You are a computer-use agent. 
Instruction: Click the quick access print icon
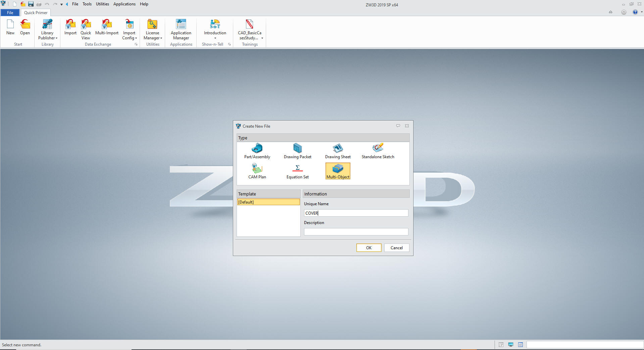click(39, 4)
